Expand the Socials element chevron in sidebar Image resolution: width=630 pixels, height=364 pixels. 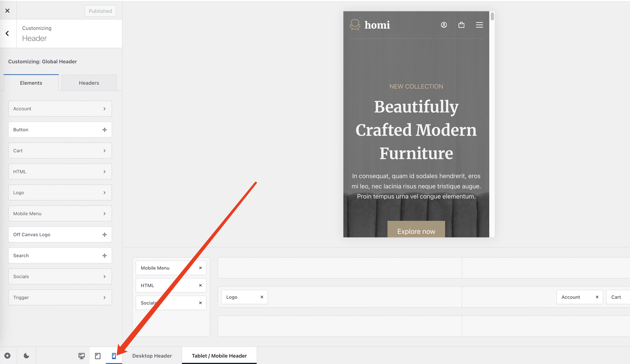[104, 276]
